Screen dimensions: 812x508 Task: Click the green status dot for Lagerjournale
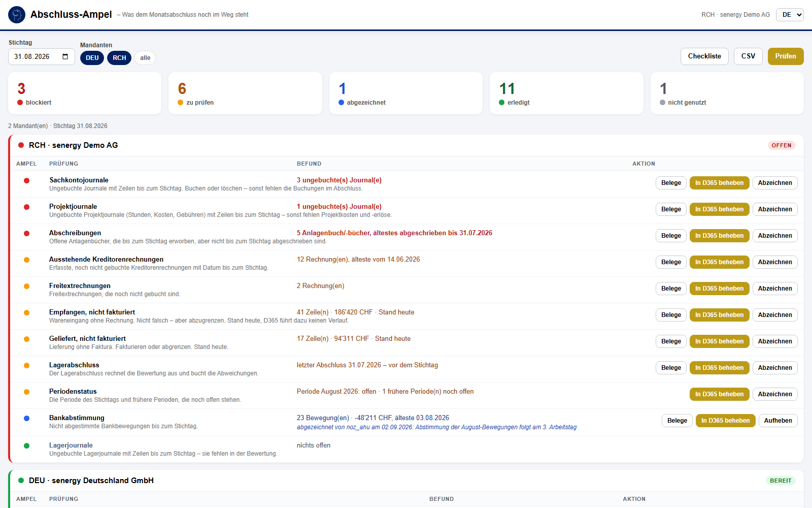point(26,446)
